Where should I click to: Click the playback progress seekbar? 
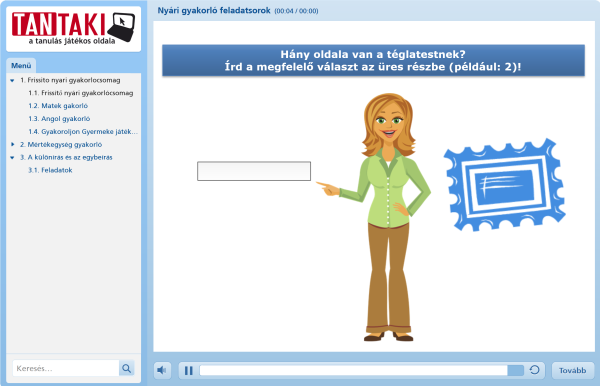tap(362, 370)
